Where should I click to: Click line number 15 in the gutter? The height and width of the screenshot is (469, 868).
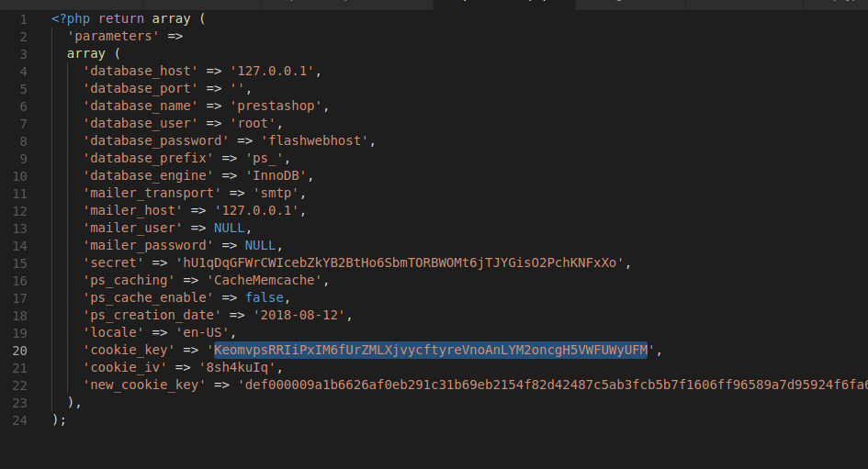pyautogui.click(x=20, y=263)
